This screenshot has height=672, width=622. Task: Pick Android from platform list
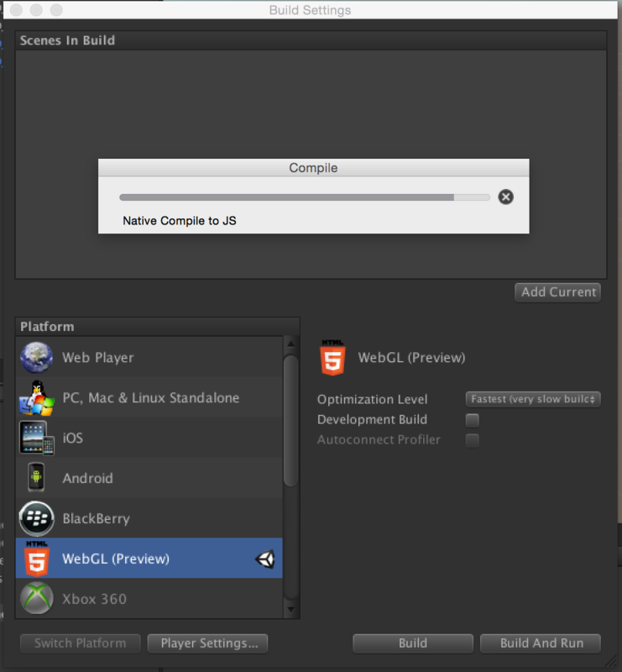tap(149, 478)
